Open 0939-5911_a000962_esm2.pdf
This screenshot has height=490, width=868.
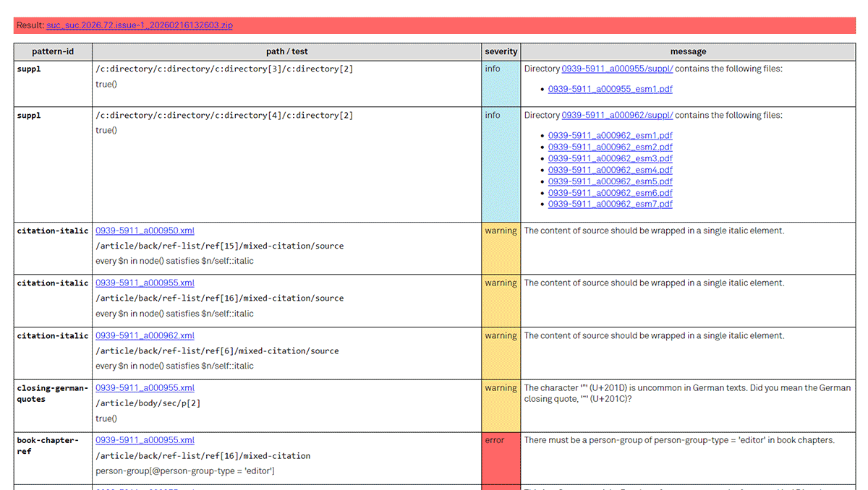pyautogui.click(x=610, y=147)
